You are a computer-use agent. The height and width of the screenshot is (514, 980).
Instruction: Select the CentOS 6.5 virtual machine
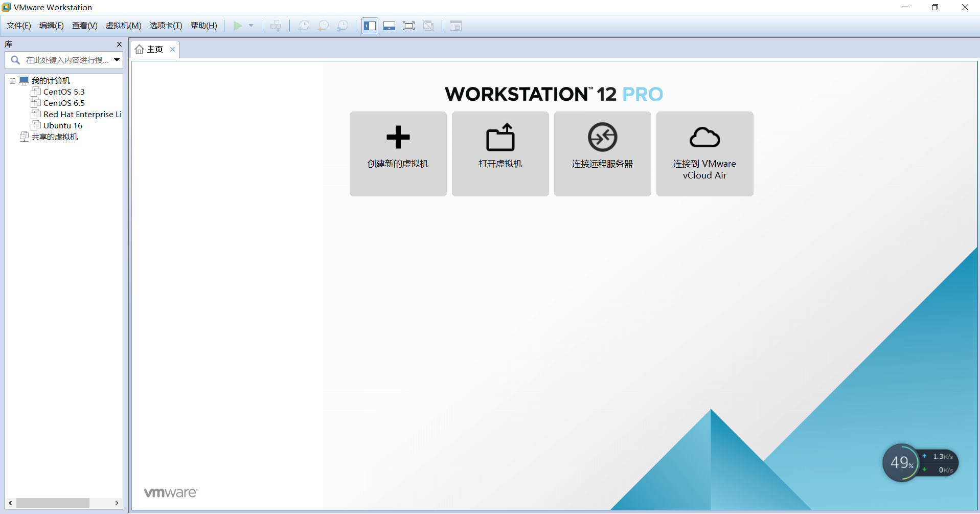pyautogui.click(x=64, y=103)
